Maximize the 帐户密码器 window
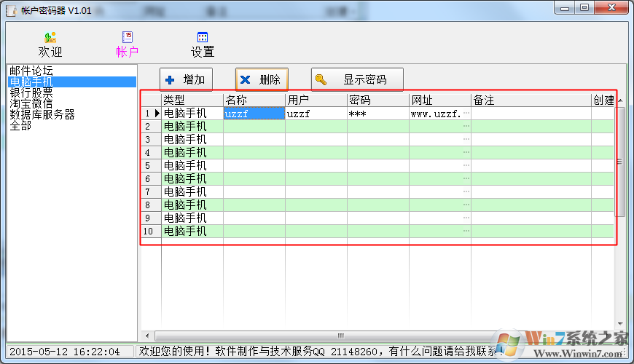 pyautogui.click(x=584, y=8)
